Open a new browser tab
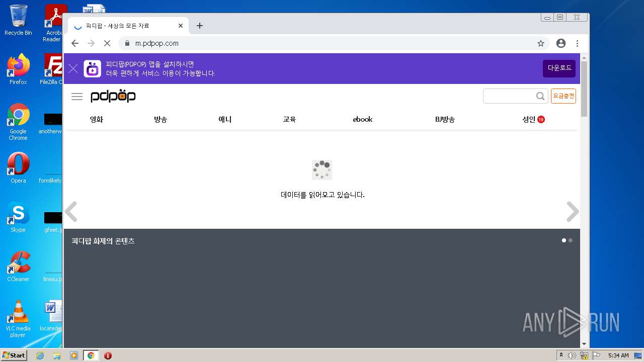This screenshot has height=362, width=644. click(200, 26)
